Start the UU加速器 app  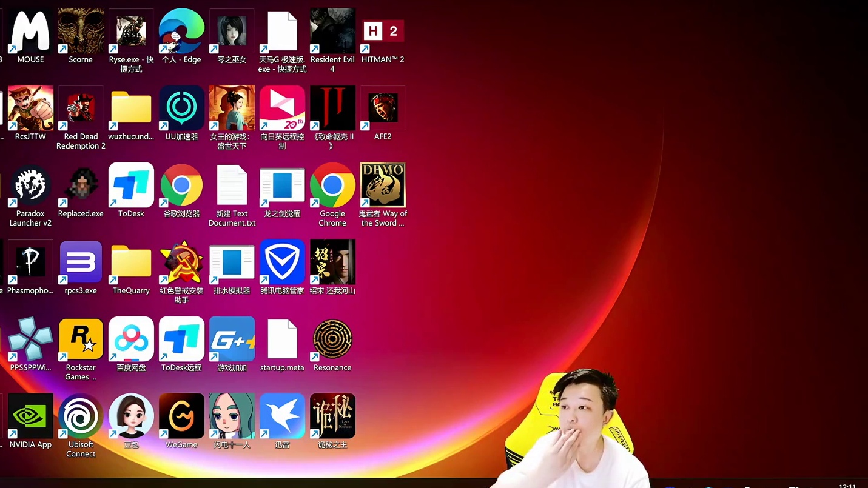[181, 109]
